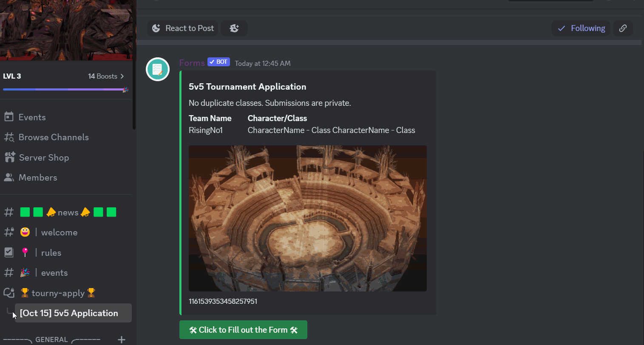Viewport: 644px width, 345px height.
Task: Open 14 Boosts details chevron
Action: point(122,76)
